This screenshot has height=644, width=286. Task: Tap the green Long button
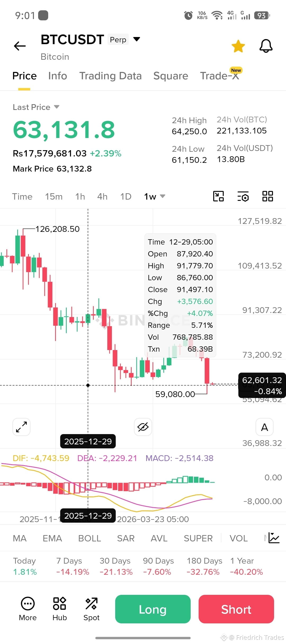(153, 609)
